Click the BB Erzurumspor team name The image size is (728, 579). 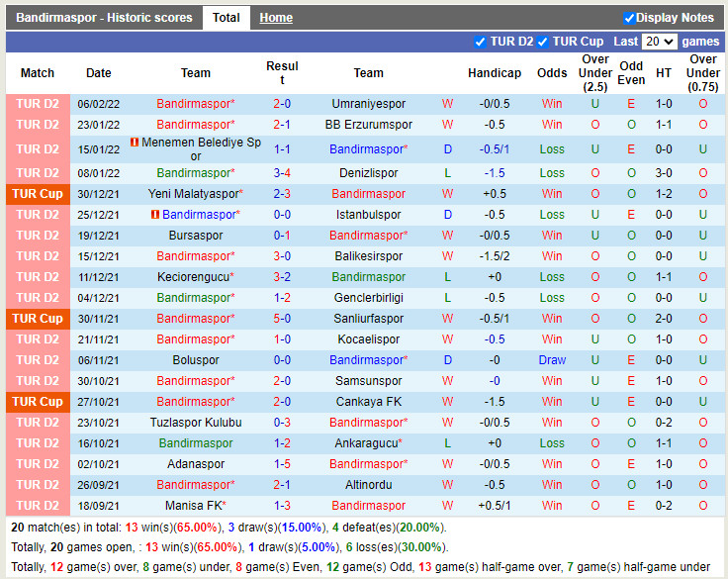coord(368,125)
